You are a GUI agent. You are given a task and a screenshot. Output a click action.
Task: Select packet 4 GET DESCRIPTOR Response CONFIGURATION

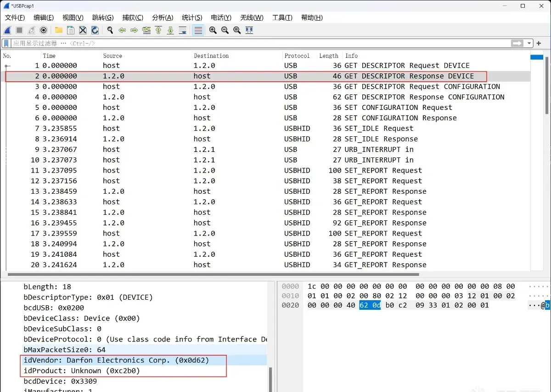tap(265, 97)
